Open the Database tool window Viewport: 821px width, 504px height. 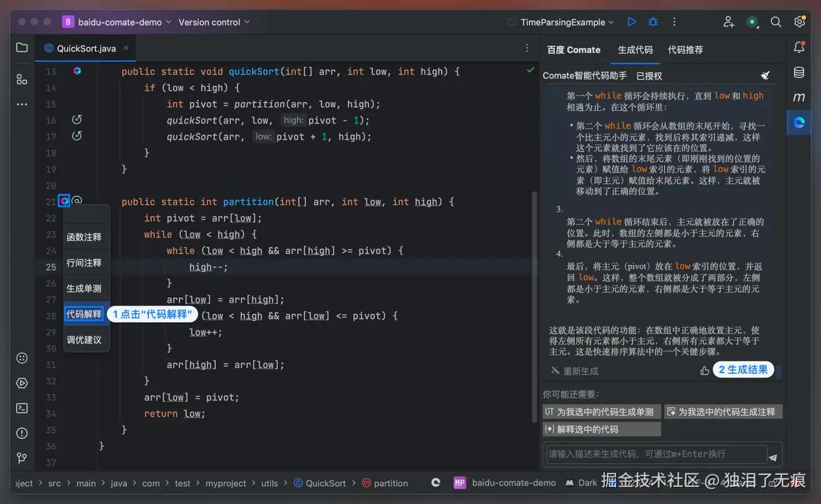(799, 73)
